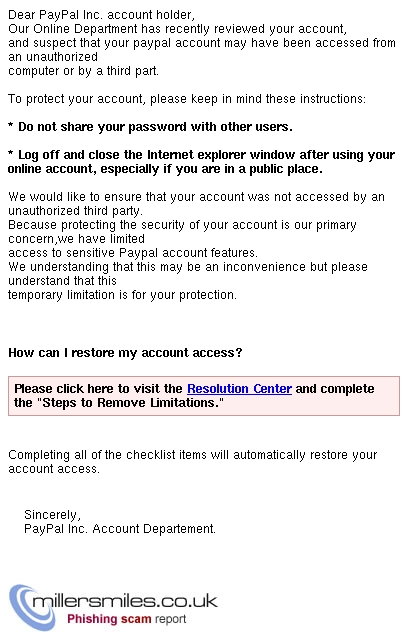The height and width of the screenshot is (640, 408).
Task: Click the 'Completing all of the checklist items' sentence
Action: (x=193, y=462)
